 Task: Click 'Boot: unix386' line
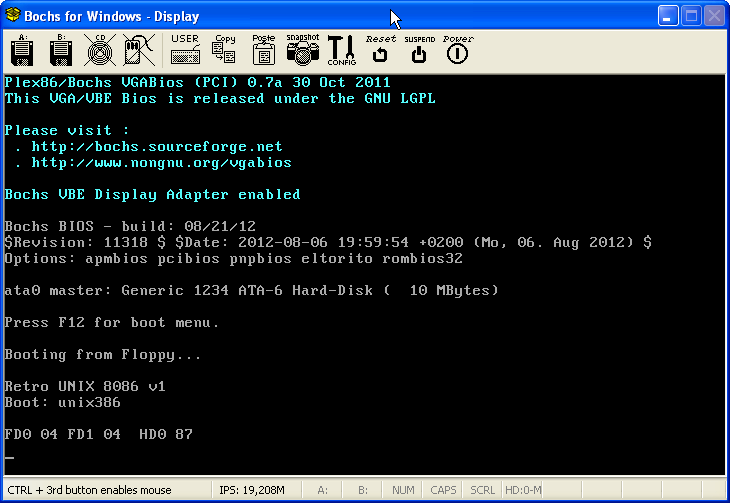pos(63,402)
